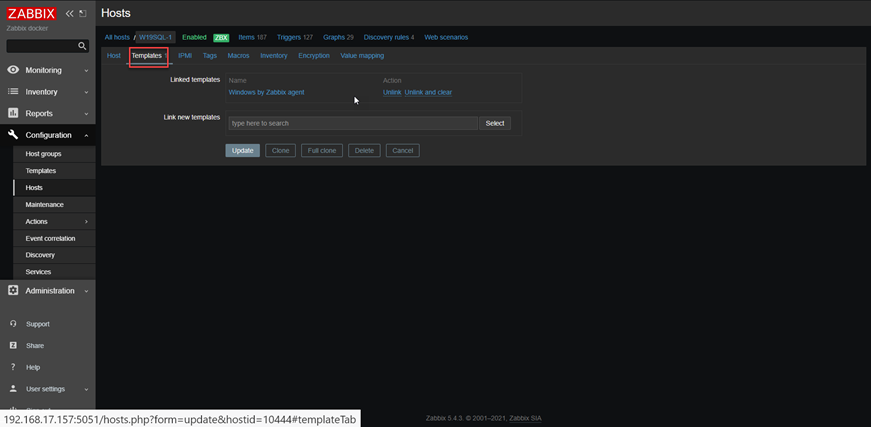
Task: Expand the Monitoring menu chevron
Action: click(x=86, y=71)
